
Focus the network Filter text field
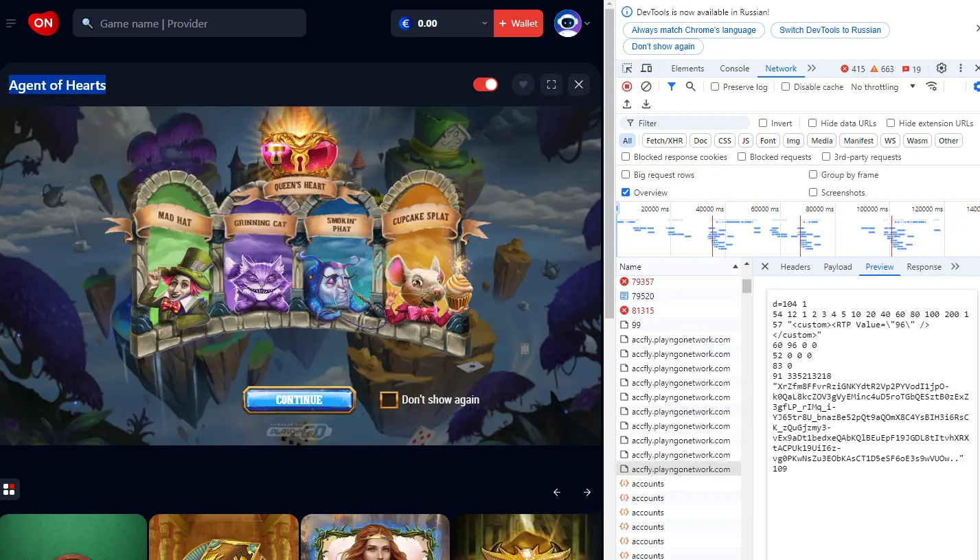[685, 124]
